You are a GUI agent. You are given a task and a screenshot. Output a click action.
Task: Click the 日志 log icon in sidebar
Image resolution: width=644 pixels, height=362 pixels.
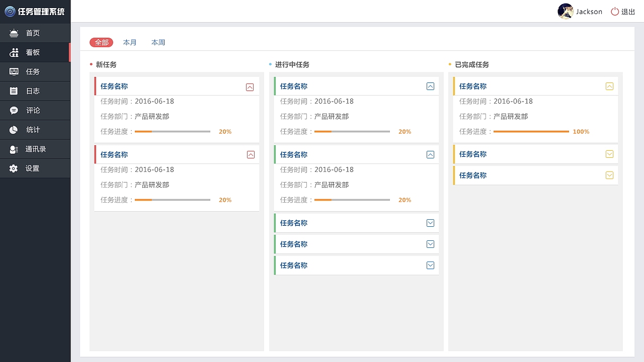[x=14, y=91]
